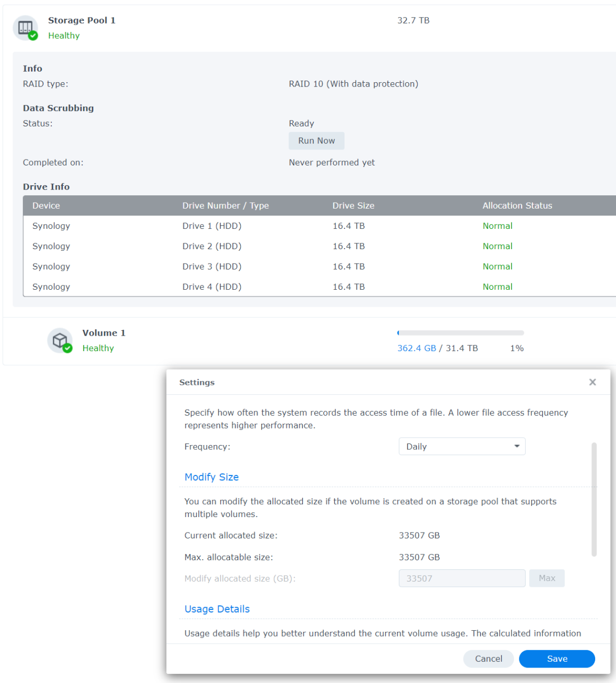Viewport: 616px width, 683px height.
Task: Open the Frequency dropdown showing Daily
Action: (x=462, y=447)
